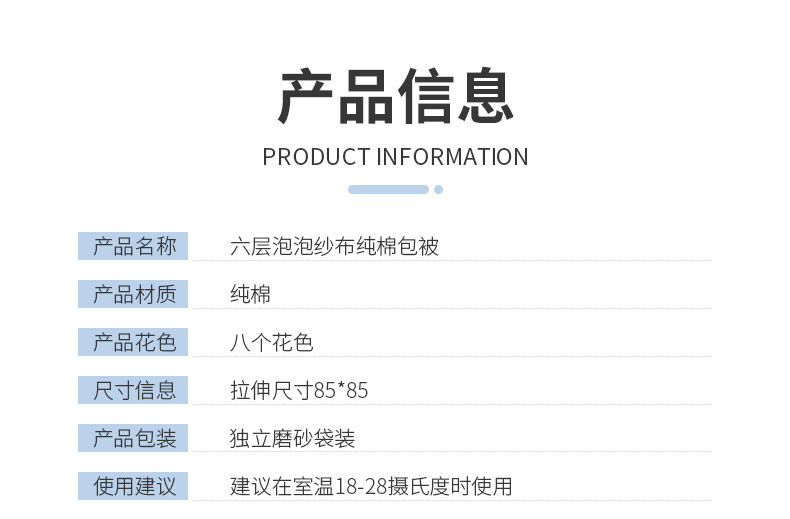Click the word INFORMATION in the subtitle
790x519 pixels.
[452, 157]
